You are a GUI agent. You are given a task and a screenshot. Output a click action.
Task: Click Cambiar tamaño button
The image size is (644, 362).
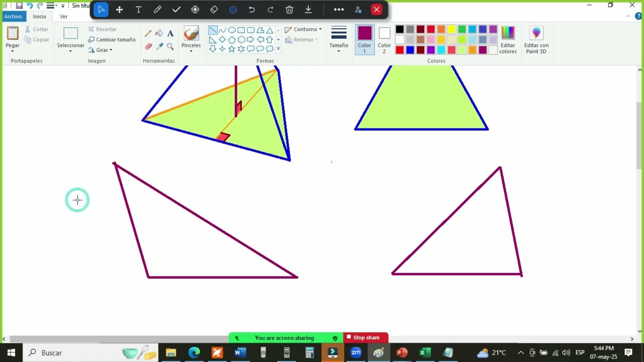coord(112,40)
